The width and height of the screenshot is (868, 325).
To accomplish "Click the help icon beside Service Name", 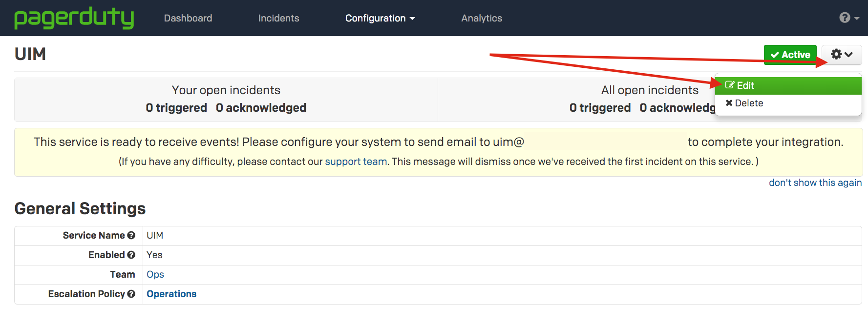I will pyautogui.click(x=131, y=235).
